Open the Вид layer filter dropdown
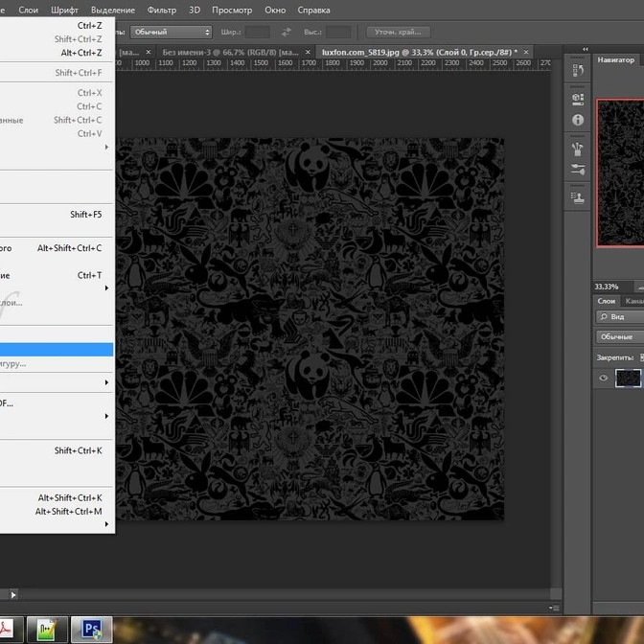Screen dimensions: 644x644 tap(620, 316)
